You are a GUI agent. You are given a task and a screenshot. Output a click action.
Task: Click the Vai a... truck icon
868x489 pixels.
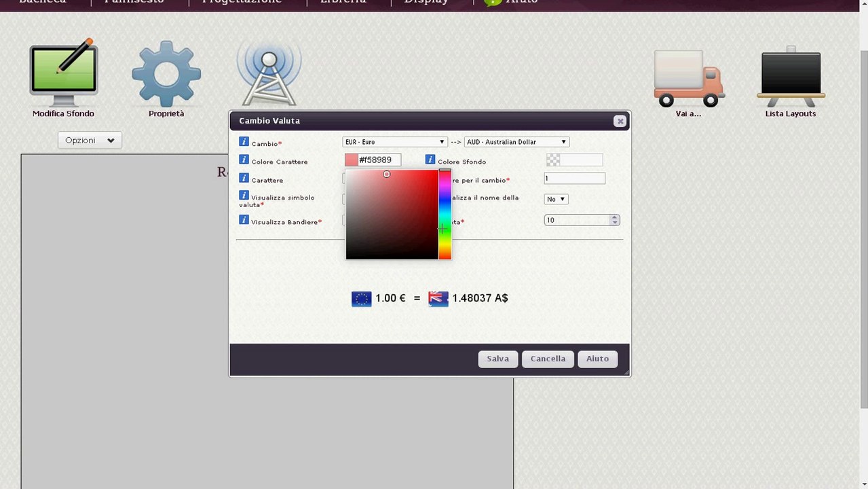tap(688, 78)
